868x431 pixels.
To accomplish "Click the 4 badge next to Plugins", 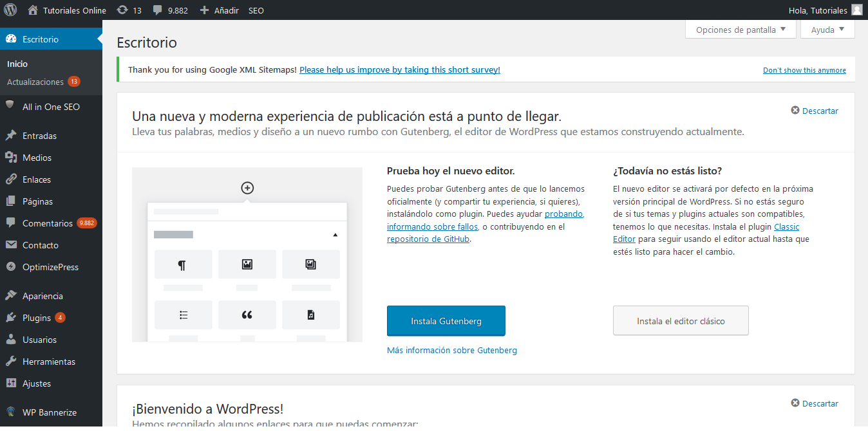I will click(60, 318).
